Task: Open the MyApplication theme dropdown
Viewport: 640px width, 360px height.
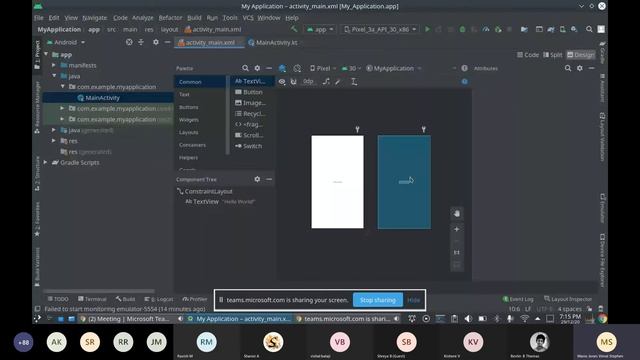Action: [393, 68]
